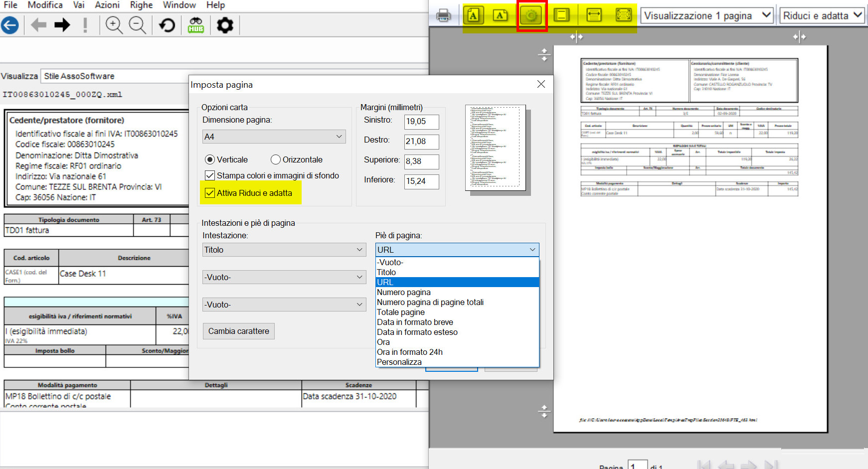Choose Data in formato breve option
The height and width of the screenshot is (469, 868).
(457, 322)
